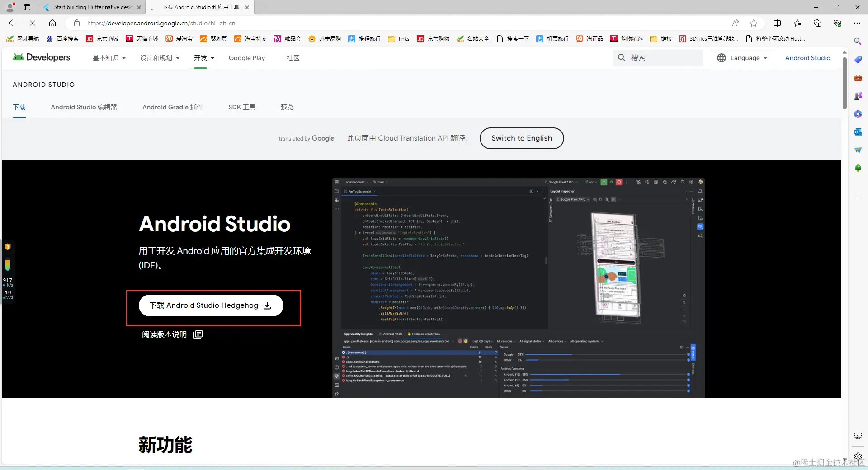Close the 下载 Android Studio browser tab
Screen dimensions: 868x470
(x=247, y=7)
